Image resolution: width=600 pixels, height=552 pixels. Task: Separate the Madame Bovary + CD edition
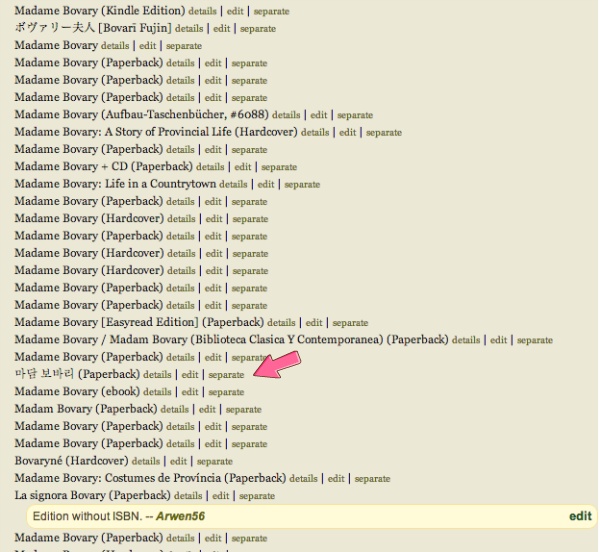(279, 167)
